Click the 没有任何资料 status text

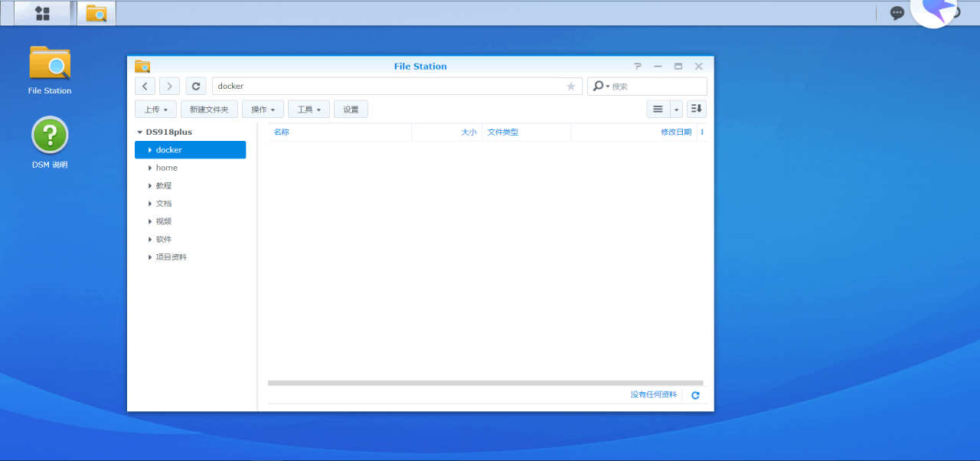654,394
